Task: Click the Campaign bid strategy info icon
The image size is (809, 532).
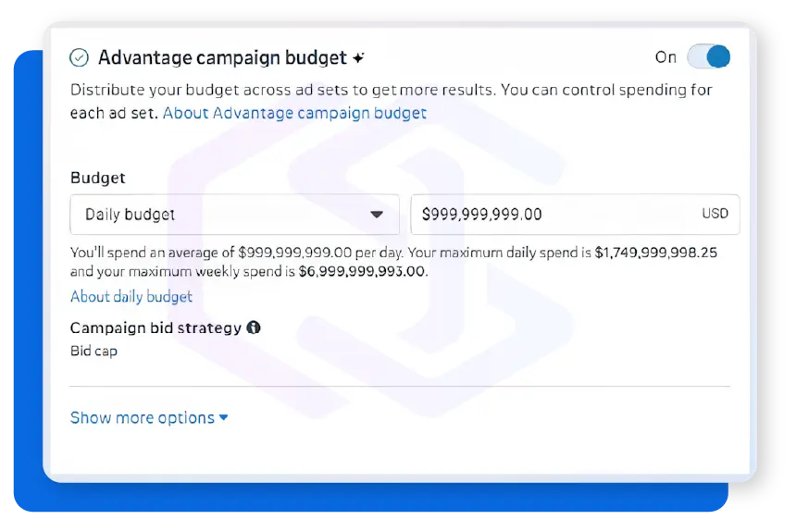Action: [254, 328]
